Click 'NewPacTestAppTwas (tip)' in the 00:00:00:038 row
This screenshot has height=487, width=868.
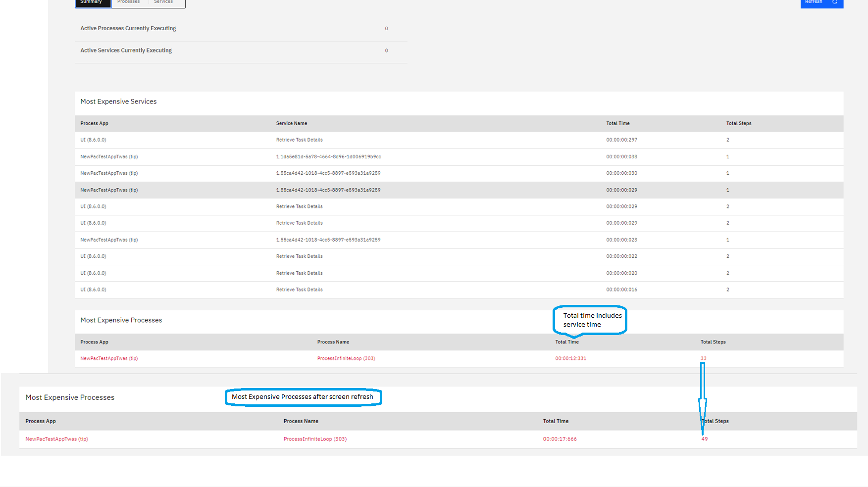pyautogui.click(x=109, y=157)
